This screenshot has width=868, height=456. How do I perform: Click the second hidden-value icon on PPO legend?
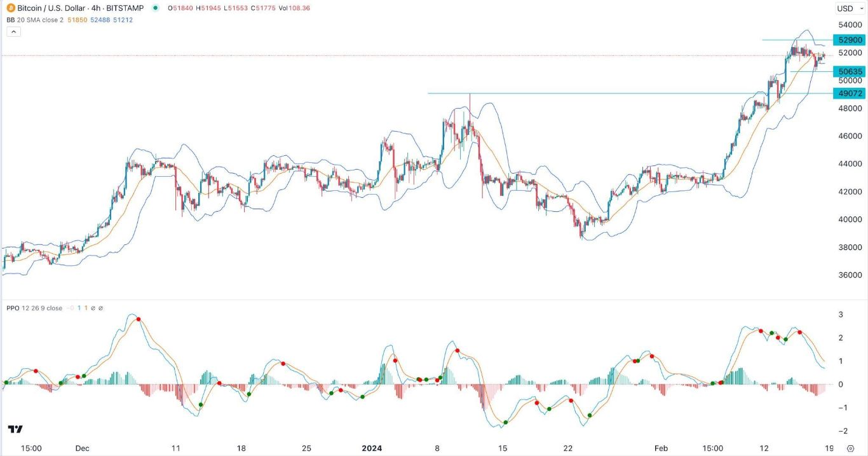point(100,308)
